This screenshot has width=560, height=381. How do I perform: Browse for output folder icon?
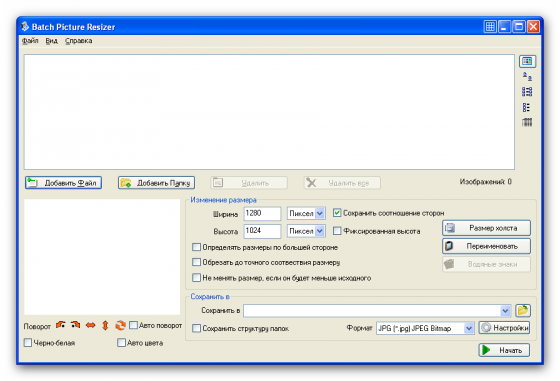(523, 310)
